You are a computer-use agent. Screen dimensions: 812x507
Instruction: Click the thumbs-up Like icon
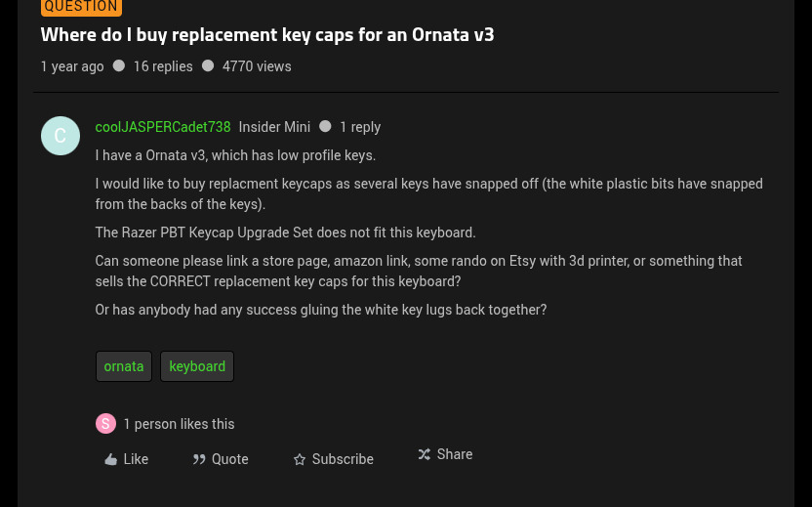tap(111, 459)
